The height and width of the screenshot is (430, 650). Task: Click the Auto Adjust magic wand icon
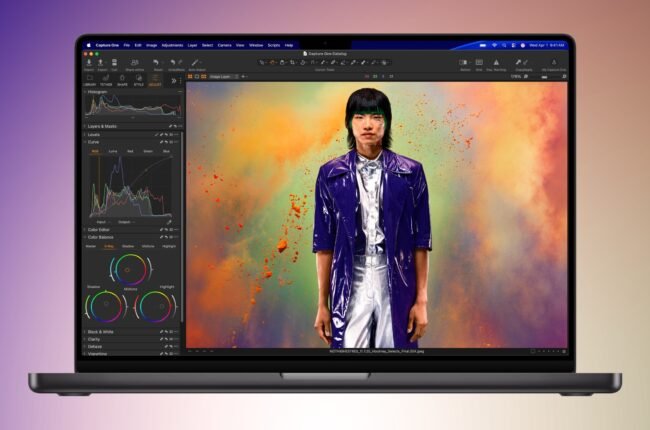pyautogui.click(x=194, y=62)
